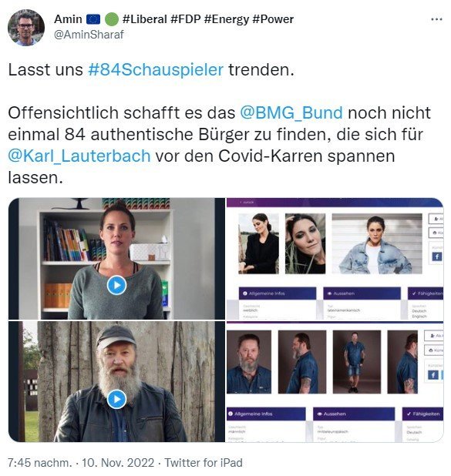Click Amin's profile avatar picture
Image resolution: width=451 pixels, height=476 pixels.
[26, 28]
